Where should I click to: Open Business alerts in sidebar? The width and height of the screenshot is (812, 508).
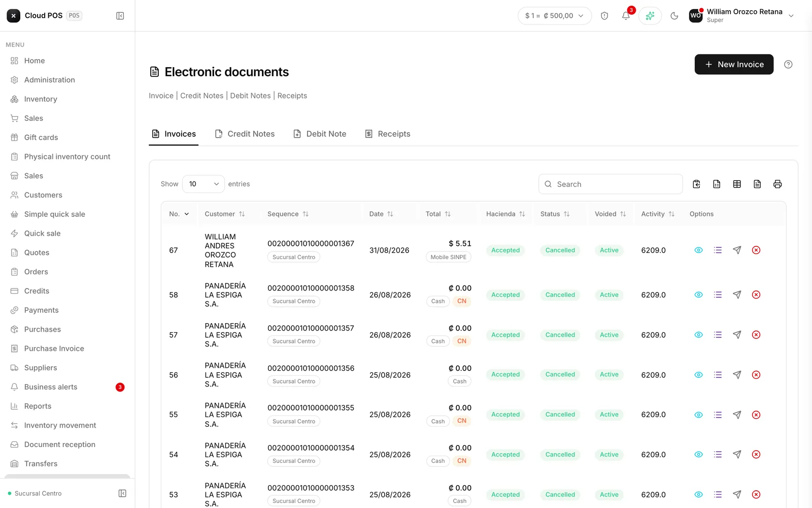(x=67, y=387)
